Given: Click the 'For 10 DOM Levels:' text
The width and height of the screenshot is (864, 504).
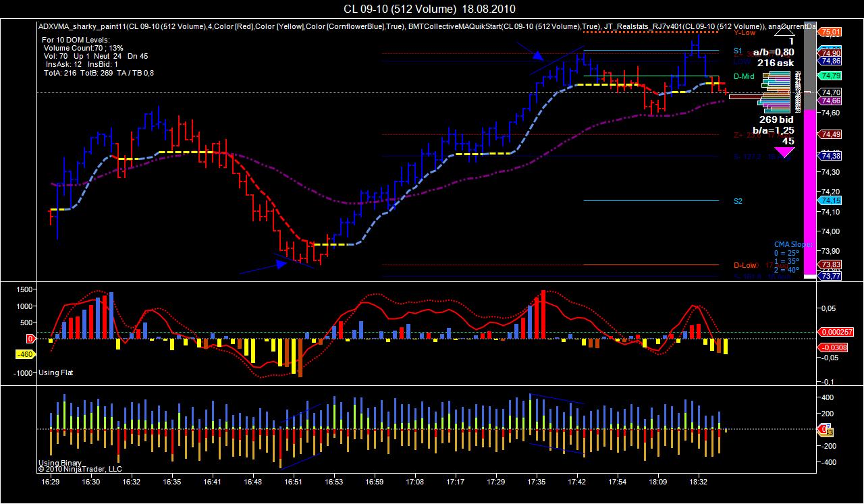Looking at the screenshot, I should (x=75, y=40).
